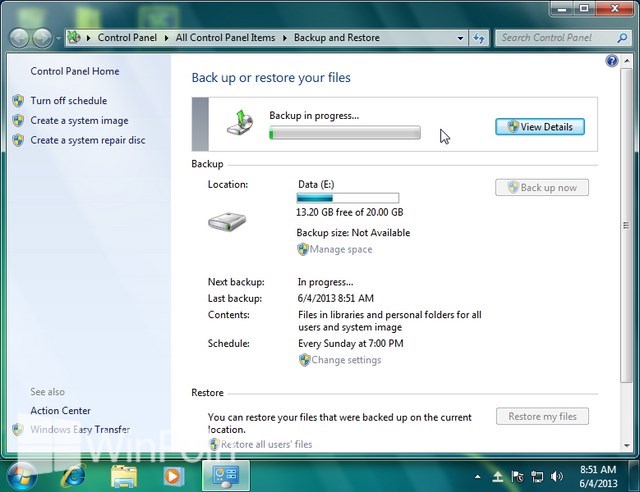Viewport: 640px width, 492px height.
Task: Open Create a system image
Action: (79, 120)
